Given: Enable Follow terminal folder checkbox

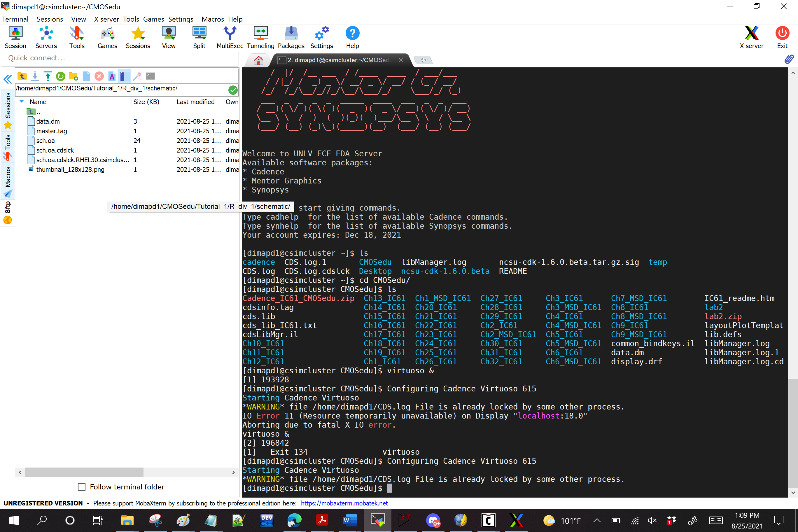Looking at the screenshot, I should [82, 487].
